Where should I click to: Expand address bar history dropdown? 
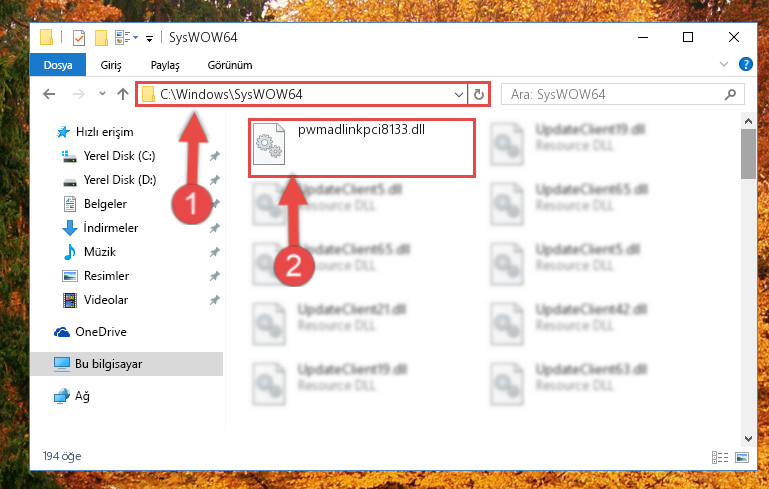click(x=459, y=94)
